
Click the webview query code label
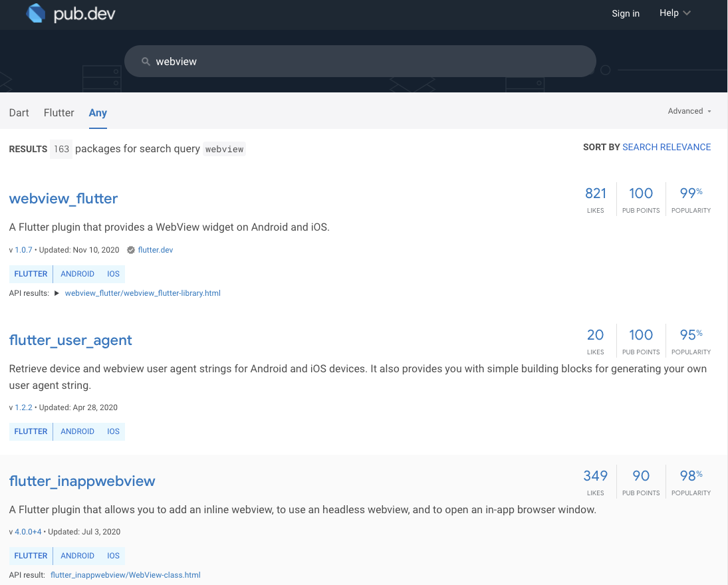(224, 149)
